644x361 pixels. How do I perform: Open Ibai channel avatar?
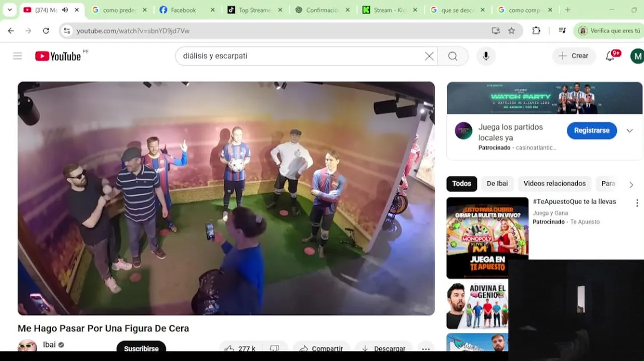tap(27, 346)
